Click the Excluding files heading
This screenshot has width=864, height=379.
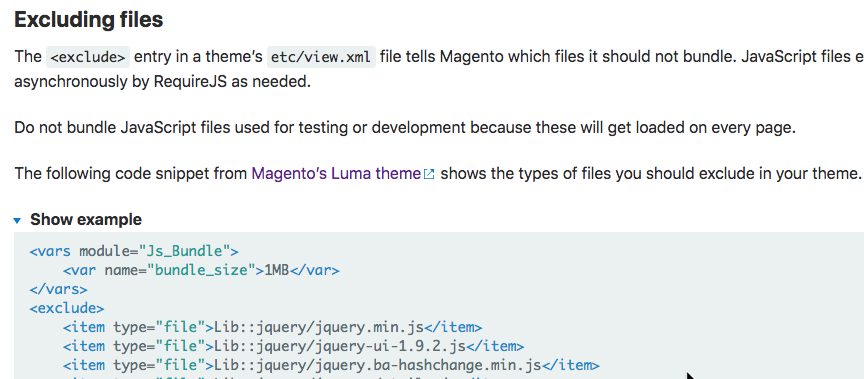(x=89, y=20)
